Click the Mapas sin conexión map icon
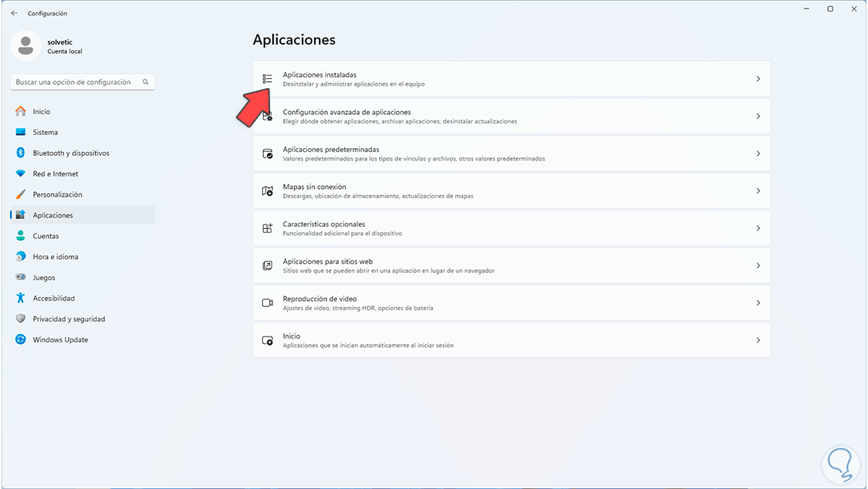868x489 pixels. coord(267,191)
